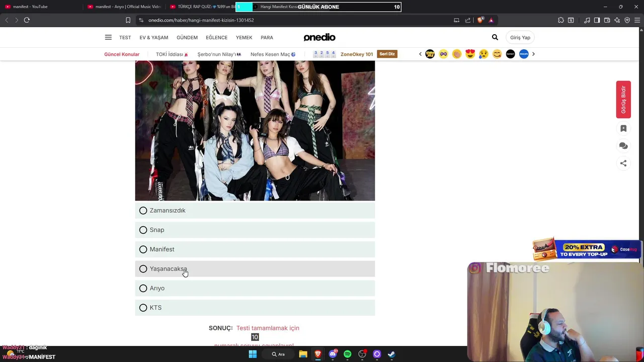Open Brave Rewards triangle icon
Screen dimensions: 644x362
pyautogui.click(x=491, y=20)
